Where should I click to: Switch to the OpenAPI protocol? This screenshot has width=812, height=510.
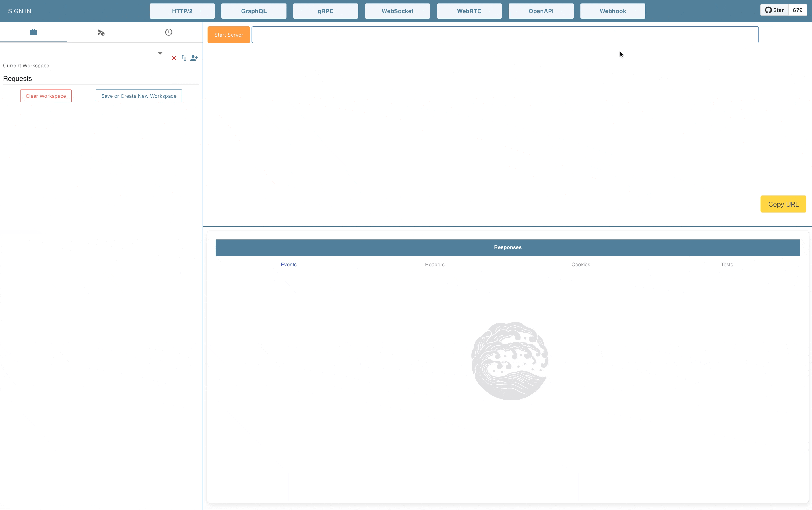click(541, 11)
